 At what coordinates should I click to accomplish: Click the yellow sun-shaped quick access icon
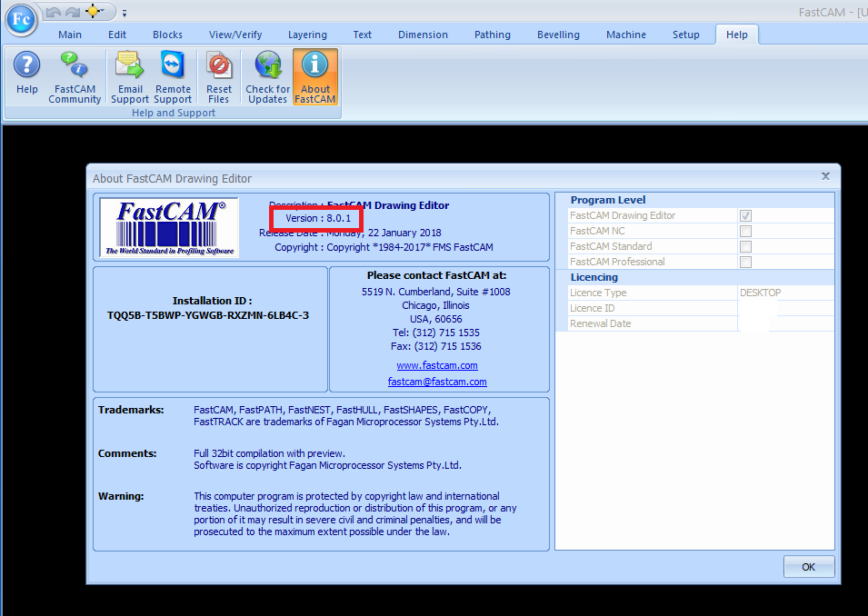tap(93, 12)
